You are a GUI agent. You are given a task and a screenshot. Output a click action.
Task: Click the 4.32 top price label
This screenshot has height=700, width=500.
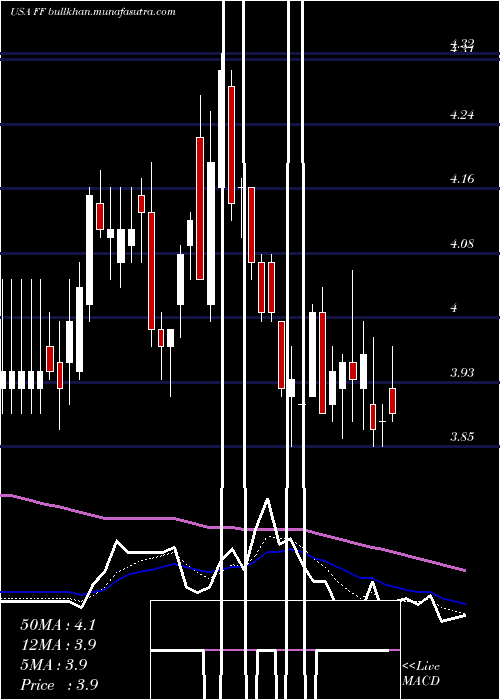pyautogui.click(x=462, y=43)
